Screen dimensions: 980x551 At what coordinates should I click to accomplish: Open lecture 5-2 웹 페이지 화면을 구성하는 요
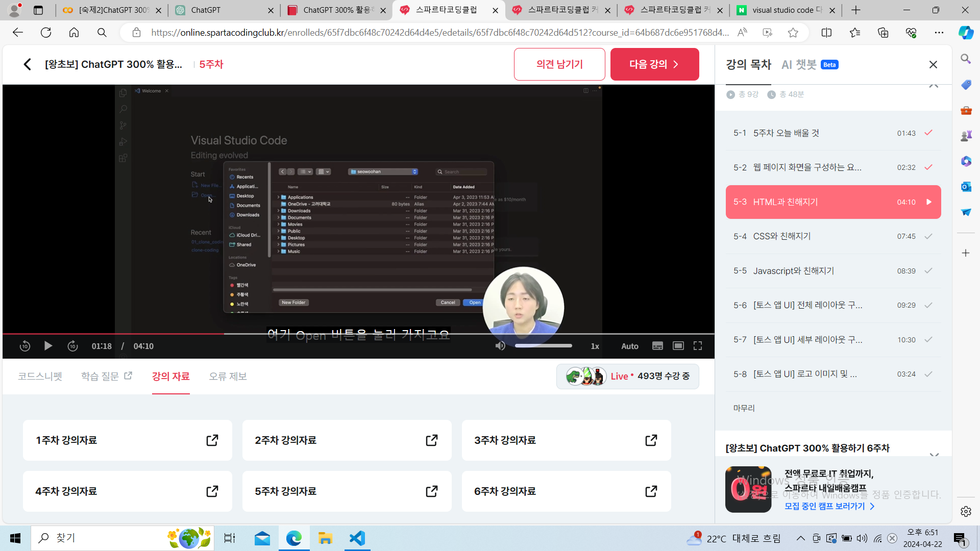coord(833,167)
